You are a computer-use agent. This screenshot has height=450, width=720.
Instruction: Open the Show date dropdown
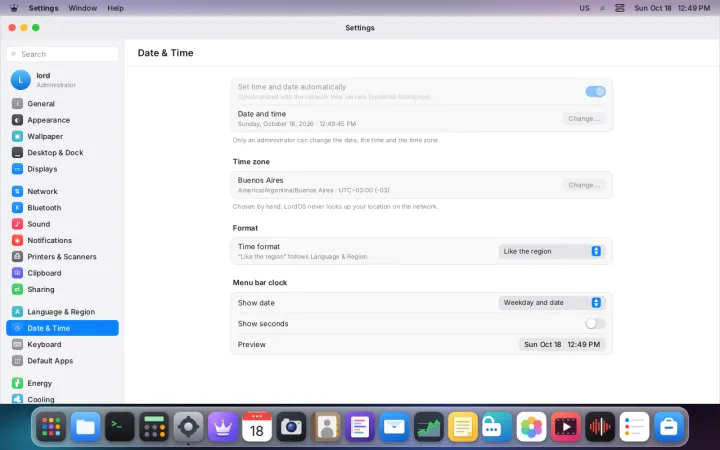551,303
